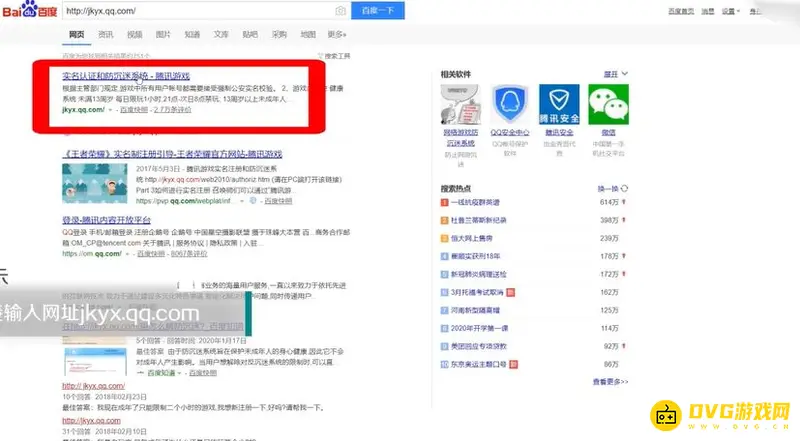Click the 8067条评价 link under om.qq.com
Image resolution: width=800 pixels, height=441 pixels.
(x=189, y=254)
